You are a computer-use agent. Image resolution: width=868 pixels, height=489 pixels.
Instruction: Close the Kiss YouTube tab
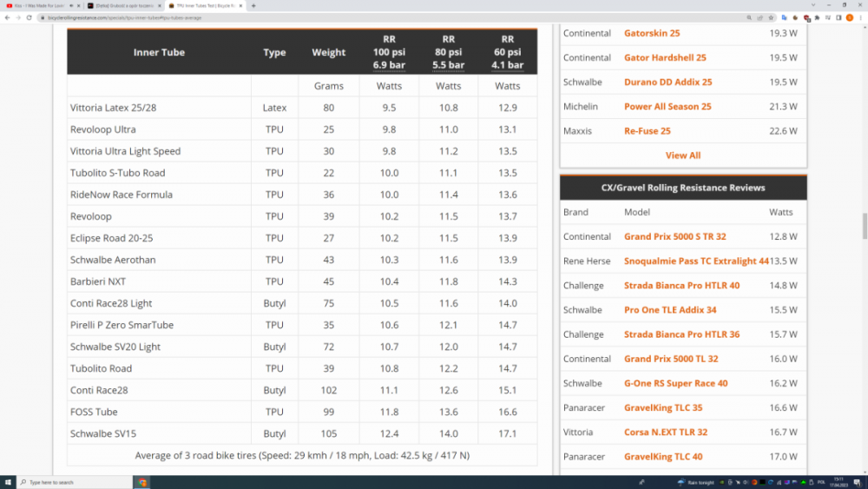[78, 5]
